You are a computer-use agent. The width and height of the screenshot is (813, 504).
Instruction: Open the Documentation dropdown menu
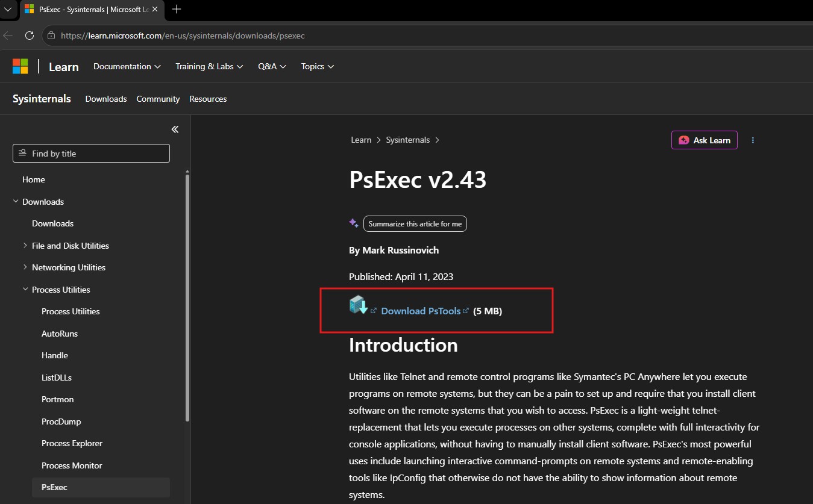point(127,66)
